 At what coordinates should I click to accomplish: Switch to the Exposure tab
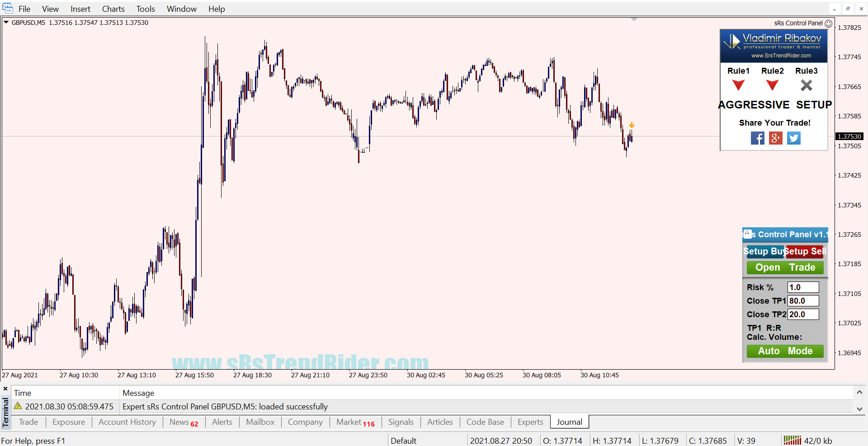coord(69,422)
